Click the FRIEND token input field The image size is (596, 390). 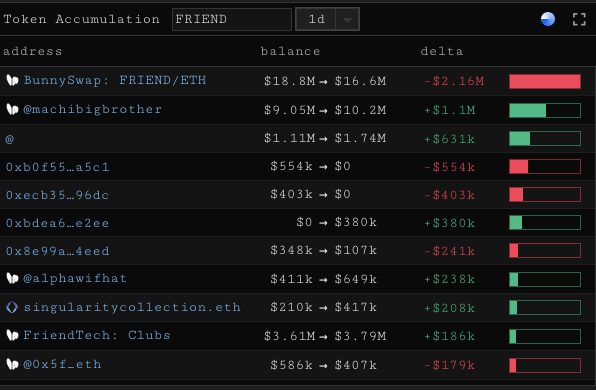coord(231,19)
